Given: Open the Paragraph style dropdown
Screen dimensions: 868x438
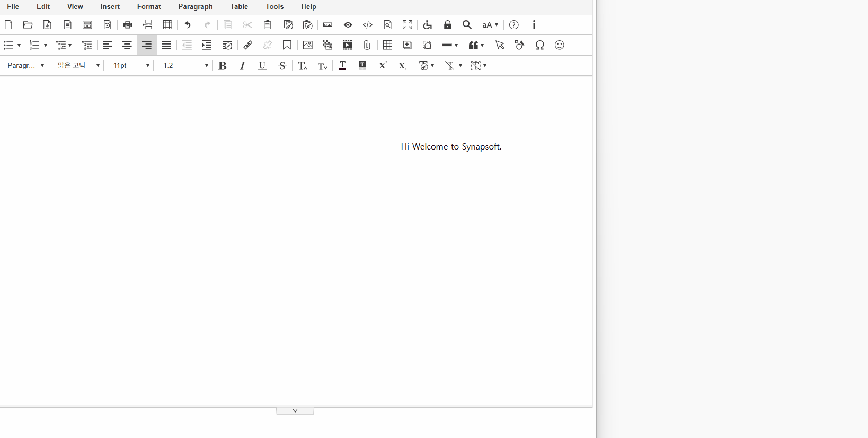Looking at the screenshot, I should [25, 66].
